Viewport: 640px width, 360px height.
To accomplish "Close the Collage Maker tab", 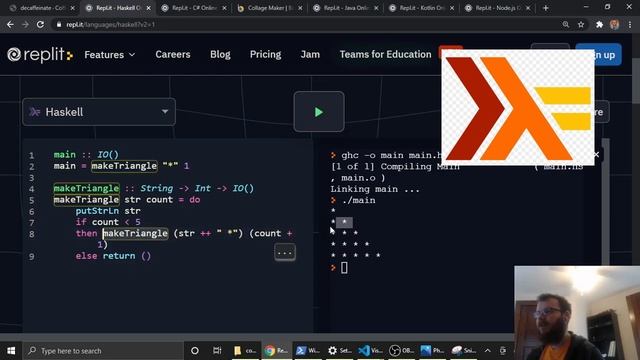I will pos(300,8).
